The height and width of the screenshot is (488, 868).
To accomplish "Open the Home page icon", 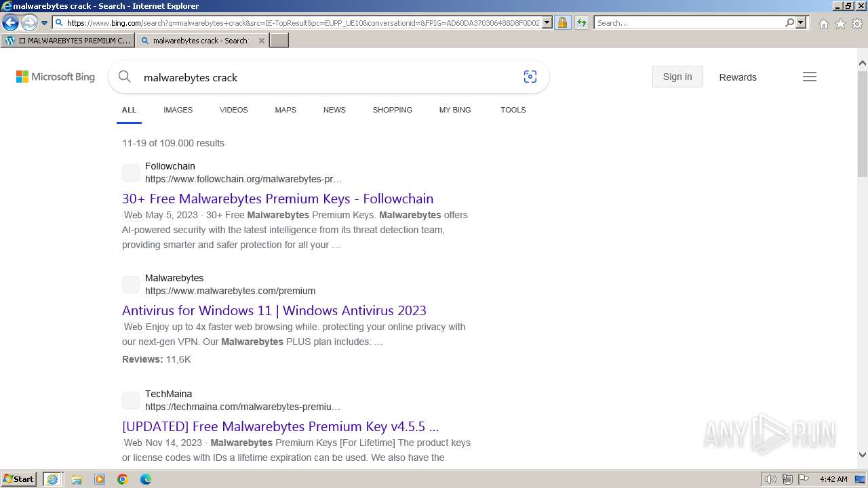I will [x=823, y=24].
